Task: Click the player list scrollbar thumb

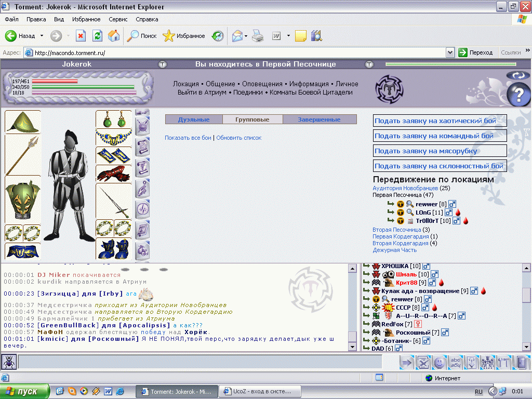Action: [526, 295]
